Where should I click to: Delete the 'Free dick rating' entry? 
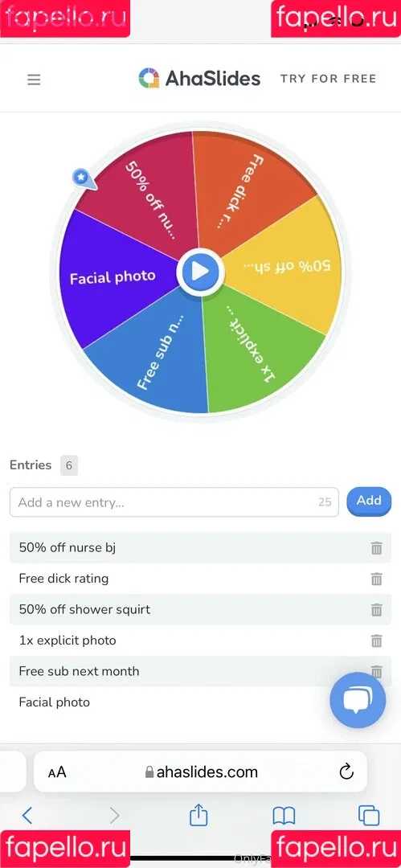377,579
